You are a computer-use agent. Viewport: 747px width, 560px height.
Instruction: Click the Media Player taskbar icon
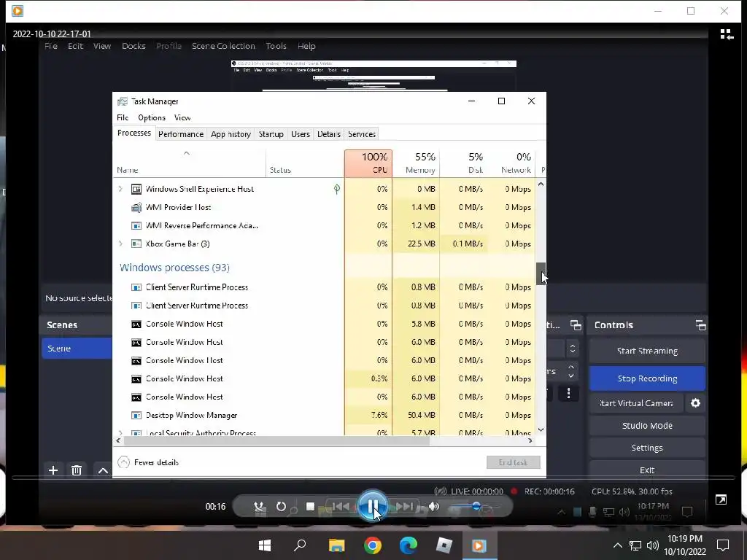click(x=480, y=545)
